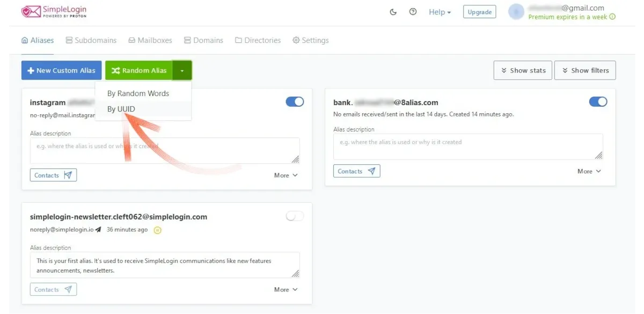
Task: Open the Mailboxes tab
Action: [150, 40]
